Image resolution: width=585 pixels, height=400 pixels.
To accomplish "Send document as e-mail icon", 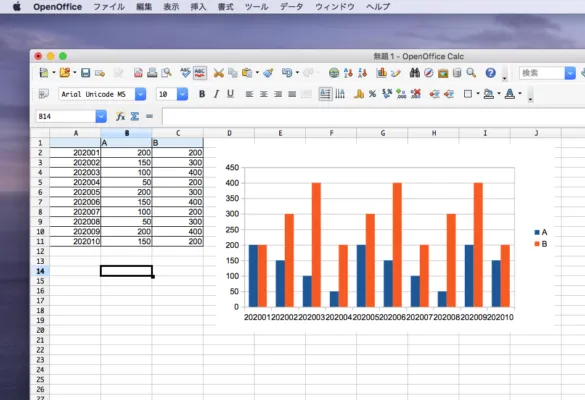I will [100, 73].
